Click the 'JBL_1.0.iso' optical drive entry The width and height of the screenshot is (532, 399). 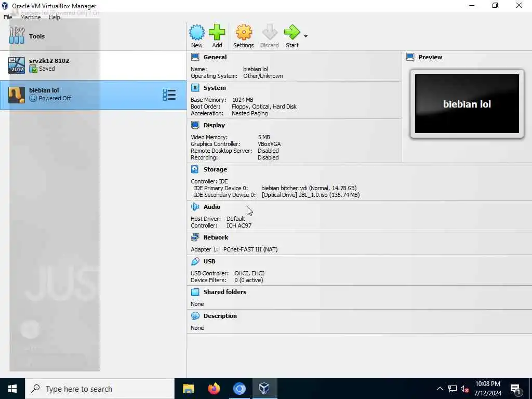coord(311,195)
